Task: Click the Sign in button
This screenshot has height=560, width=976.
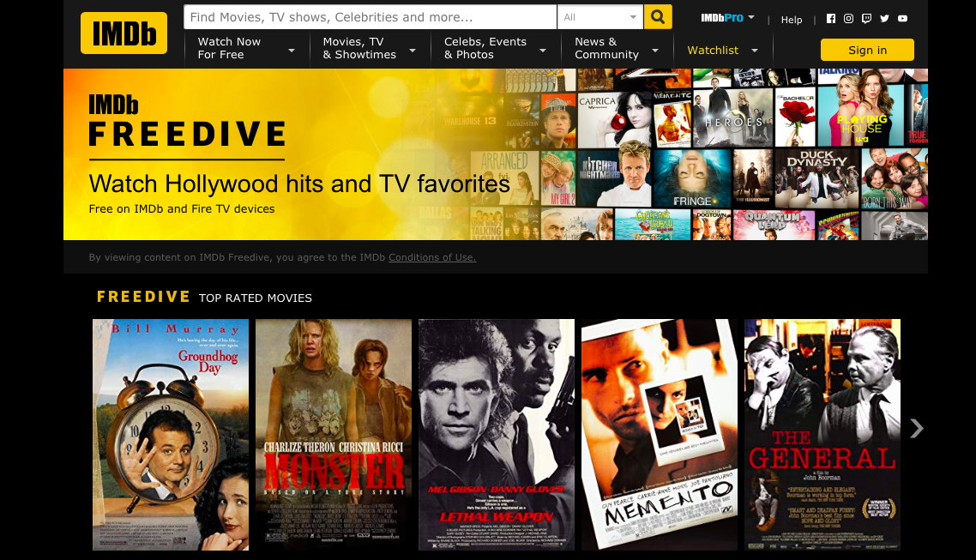Action: [x=867, y=50]
